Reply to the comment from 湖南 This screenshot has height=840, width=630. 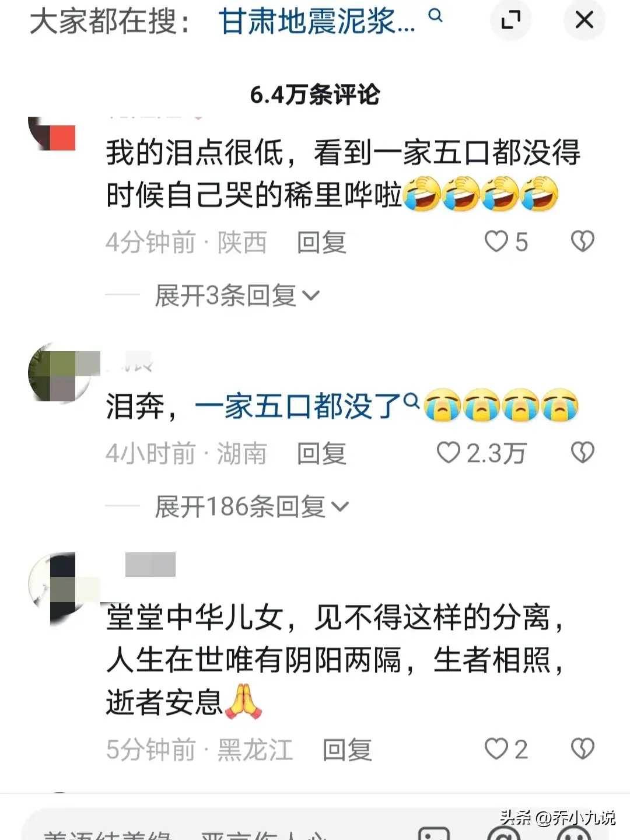tap(322, 453)
